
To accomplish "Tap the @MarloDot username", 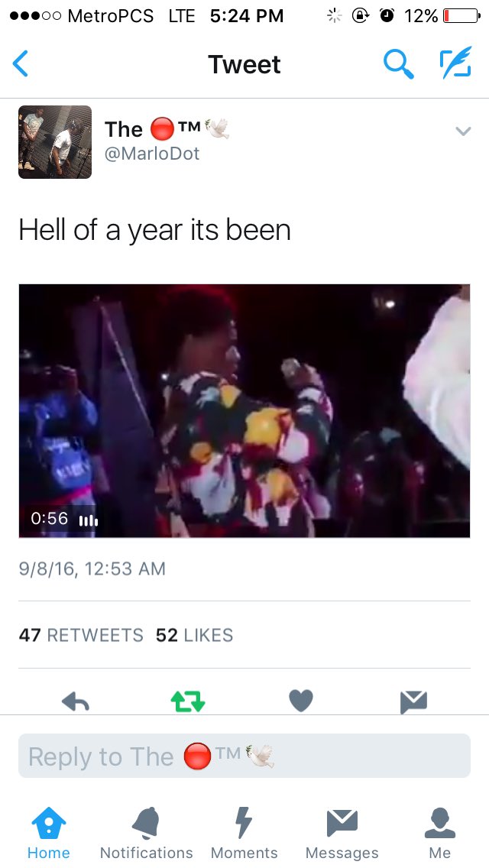I will pyautogui.click(x=152, y=154).
